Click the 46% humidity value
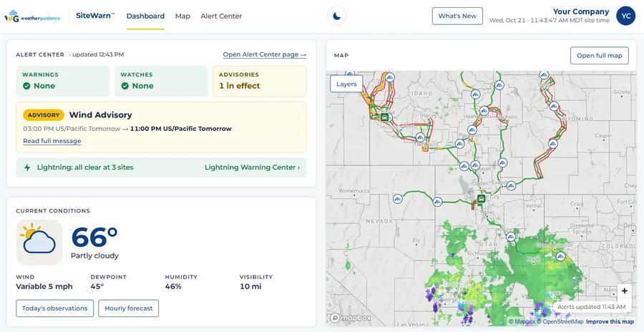 173,286
